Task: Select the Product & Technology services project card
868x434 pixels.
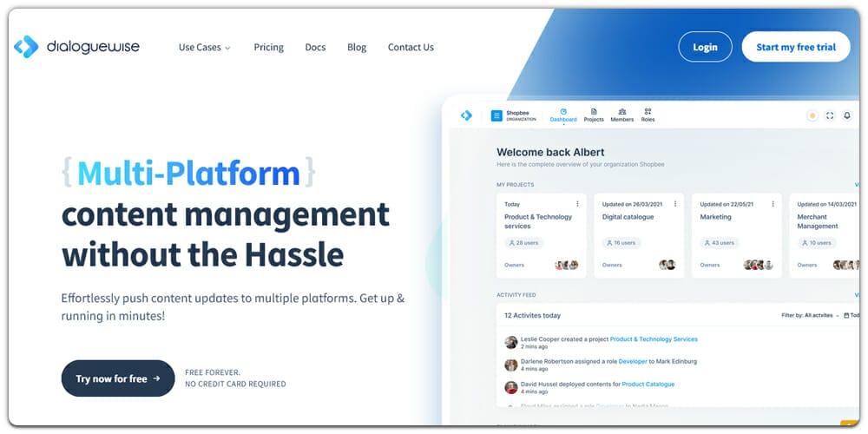Action: point(541,236)
